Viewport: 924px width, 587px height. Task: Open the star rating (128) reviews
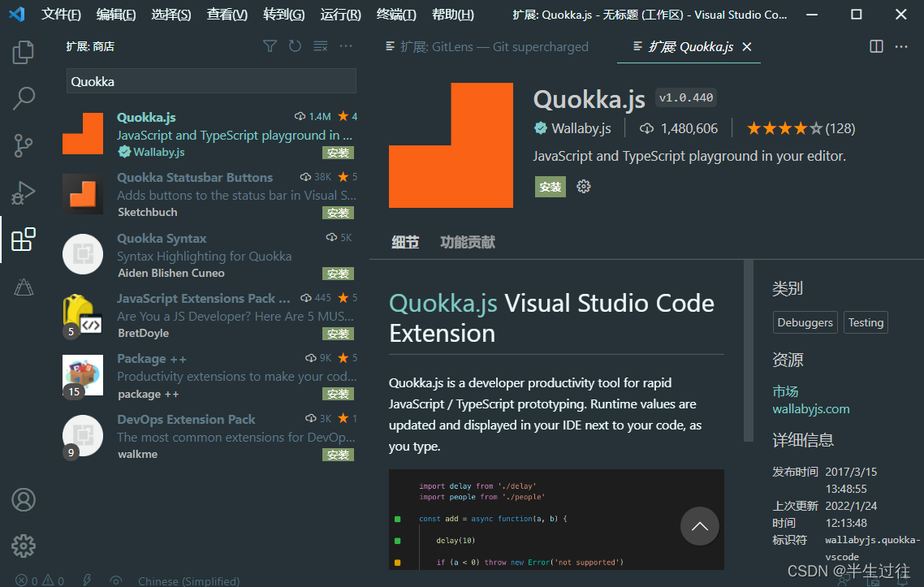[801, 128]
